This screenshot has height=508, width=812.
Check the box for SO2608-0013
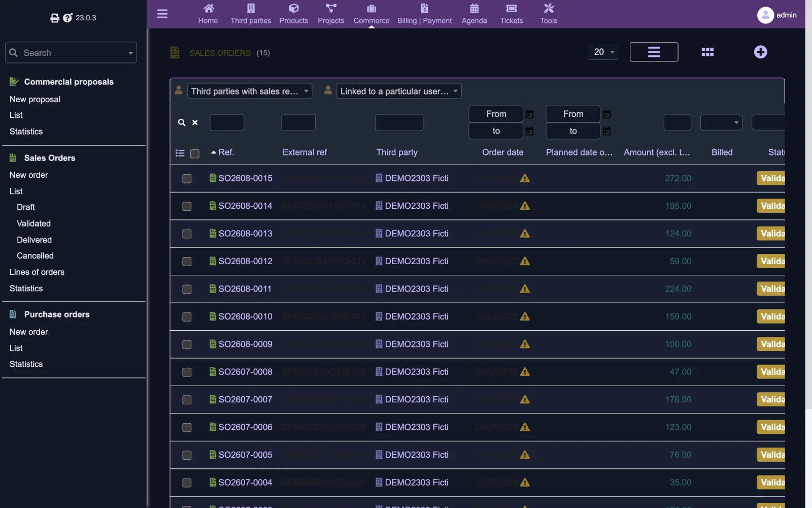click(187, 234)
